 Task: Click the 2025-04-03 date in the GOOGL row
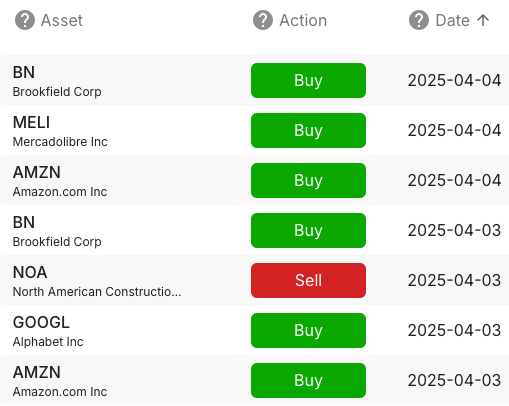coord(454,330)
